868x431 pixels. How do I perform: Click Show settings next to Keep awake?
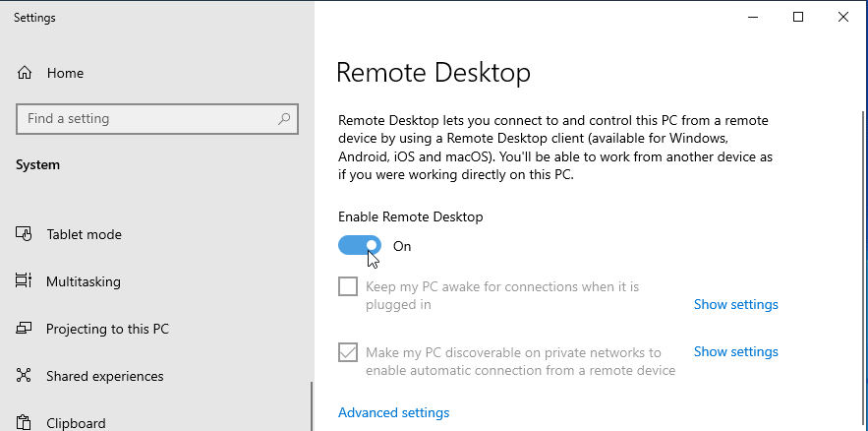coord(735,304)
